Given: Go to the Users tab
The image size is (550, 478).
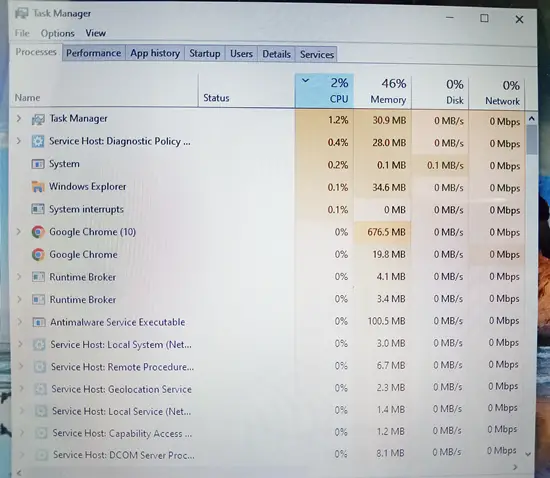Looking at the screenshot, I should coord(241,54).
